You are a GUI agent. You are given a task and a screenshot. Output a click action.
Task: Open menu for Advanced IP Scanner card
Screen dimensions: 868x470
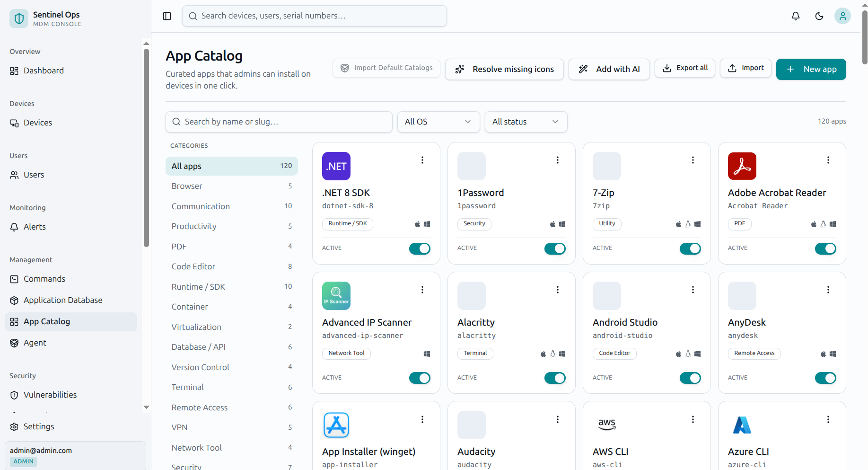click(x=422, y=290)
